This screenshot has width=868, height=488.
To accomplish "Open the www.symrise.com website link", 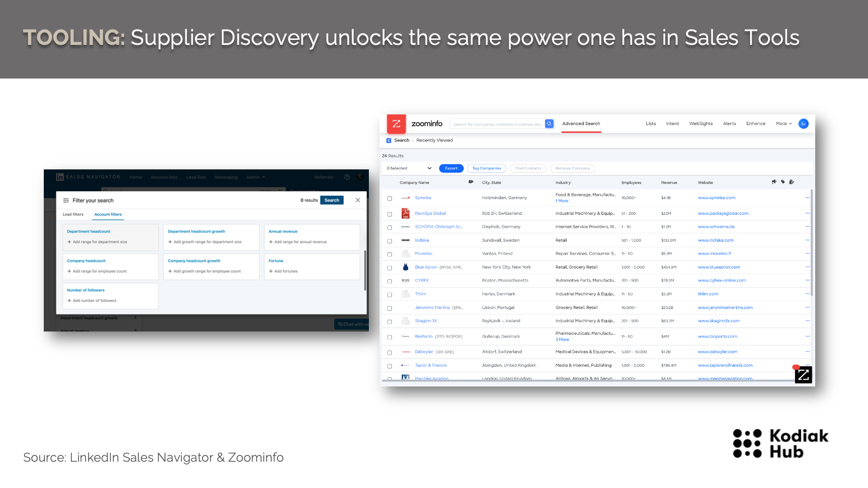I will [x=716, y=197].
